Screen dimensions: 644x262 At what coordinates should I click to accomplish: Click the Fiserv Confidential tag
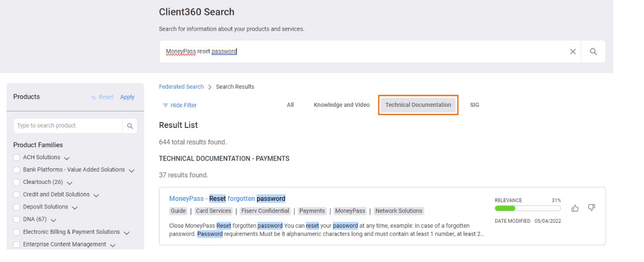tap(265, 211)
